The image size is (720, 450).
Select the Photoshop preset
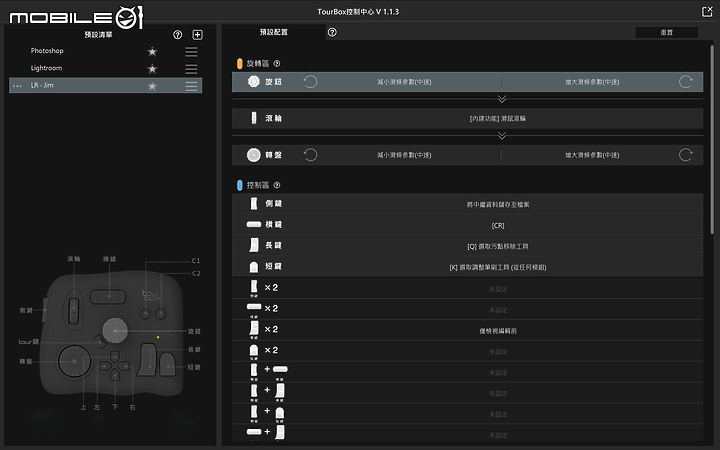(106, 51)
